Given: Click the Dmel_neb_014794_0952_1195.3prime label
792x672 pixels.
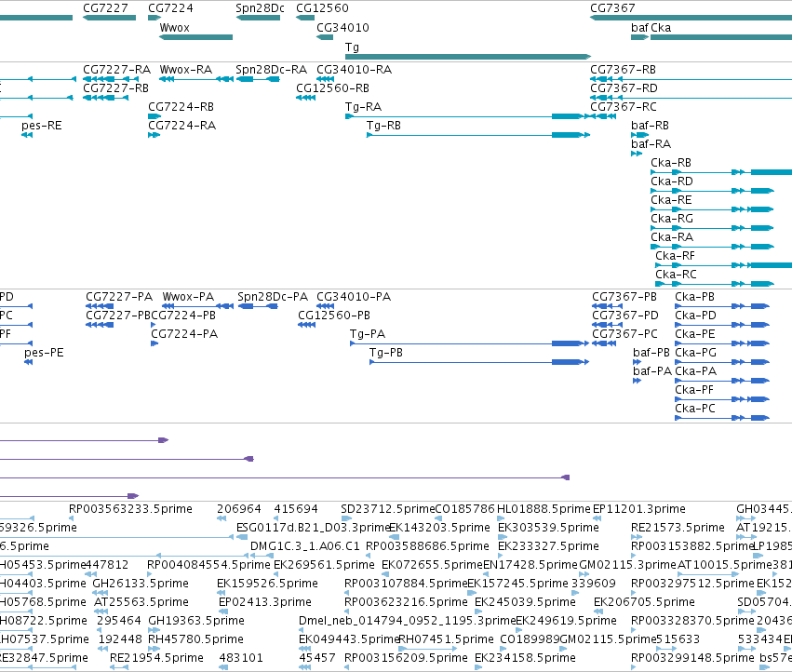Looking at the screenshot, I should [x=407, y=621].
